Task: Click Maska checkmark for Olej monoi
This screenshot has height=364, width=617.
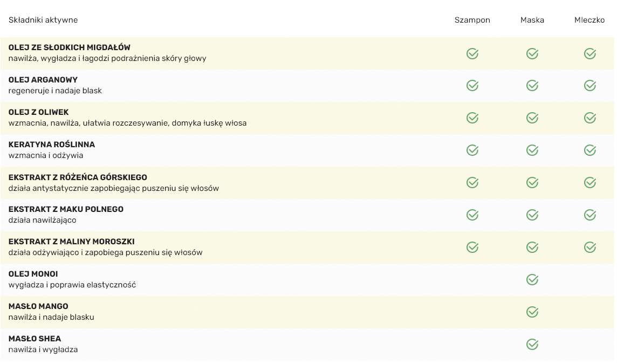Action: tap(532, 280)
